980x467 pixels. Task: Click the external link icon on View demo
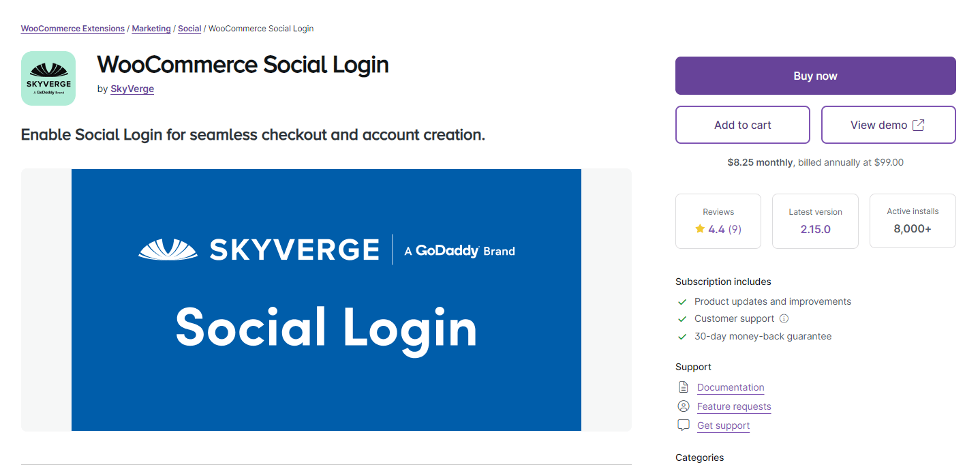tap(919, 125)
